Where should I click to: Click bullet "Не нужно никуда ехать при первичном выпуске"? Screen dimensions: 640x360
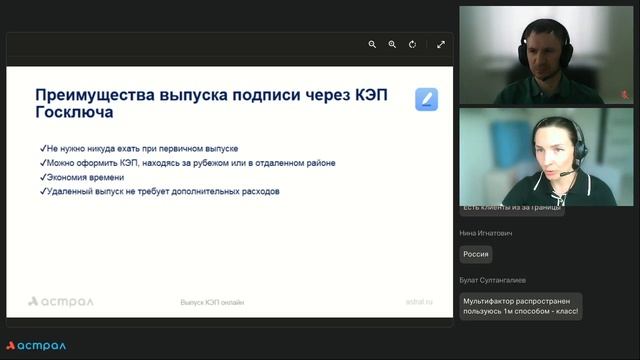pos(139,149)
